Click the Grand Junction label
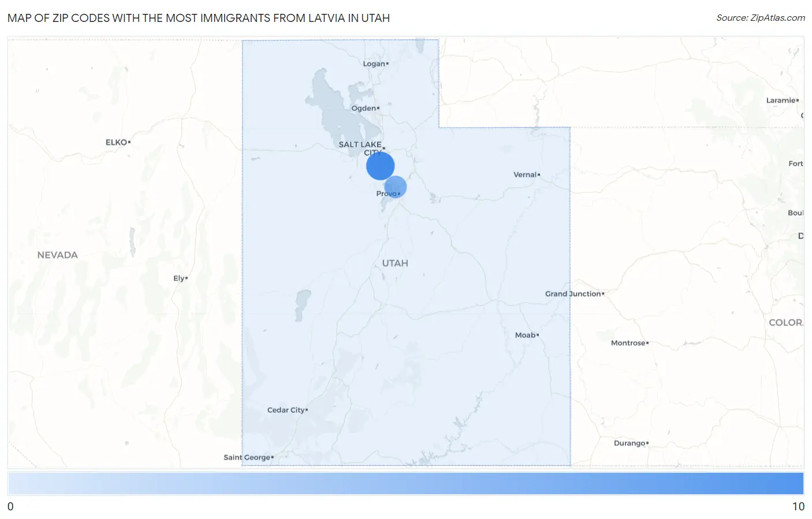Viewport: 812px width, 519px height. pos(575,294)
